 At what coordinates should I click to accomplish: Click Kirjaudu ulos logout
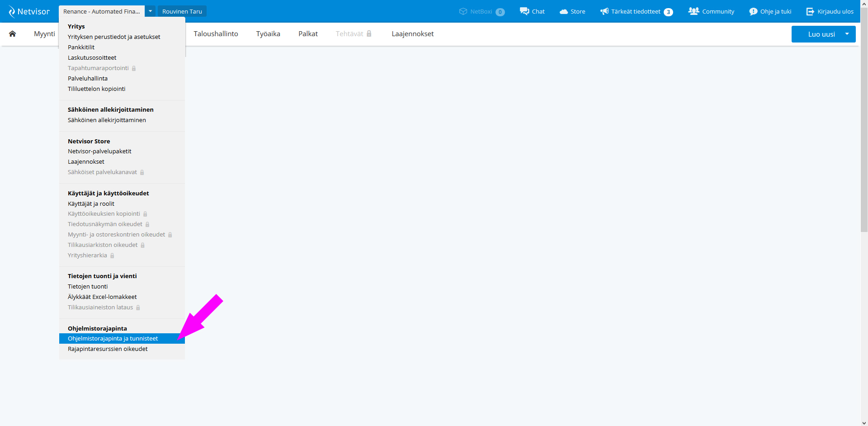tap(830, 11)
